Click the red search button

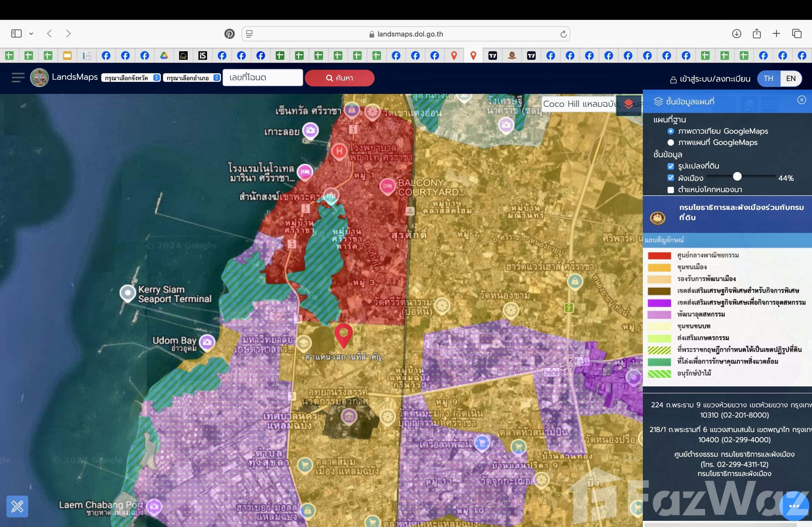pyautogui.click(x=339, y=78)
